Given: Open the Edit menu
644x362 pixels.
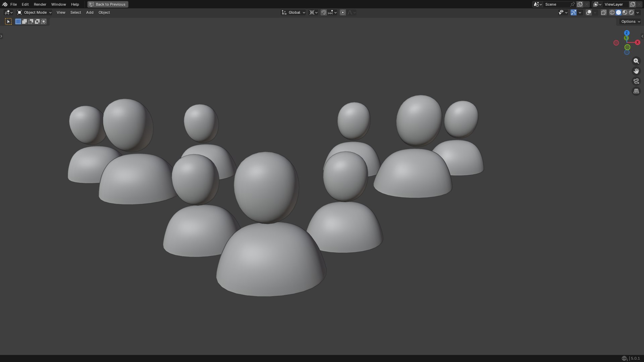Looking at the screenshot, I should click(25, 4).
